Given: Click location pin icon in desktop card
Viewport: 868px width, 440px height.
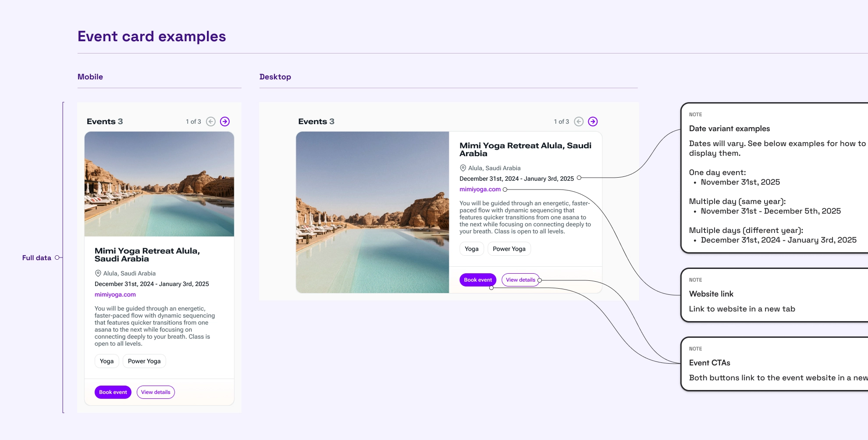Looking at the screenshot, I should [463, 168].
